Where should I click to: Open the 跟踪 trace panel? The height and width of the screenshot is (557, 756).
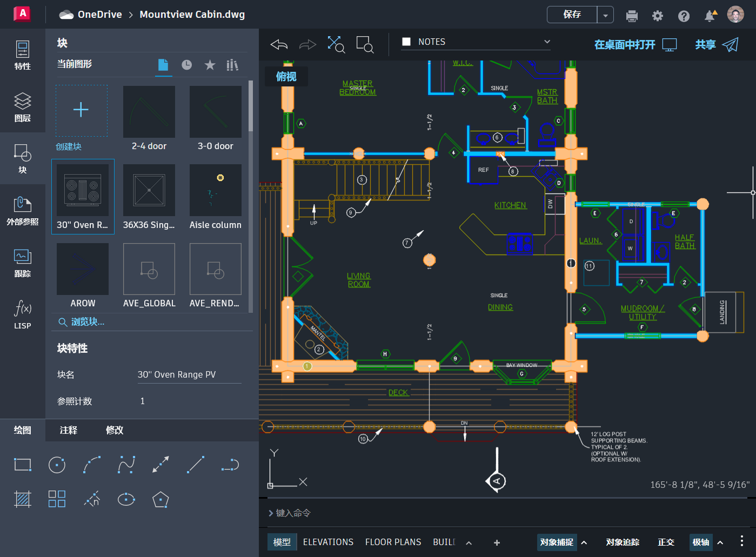[23, 263]
